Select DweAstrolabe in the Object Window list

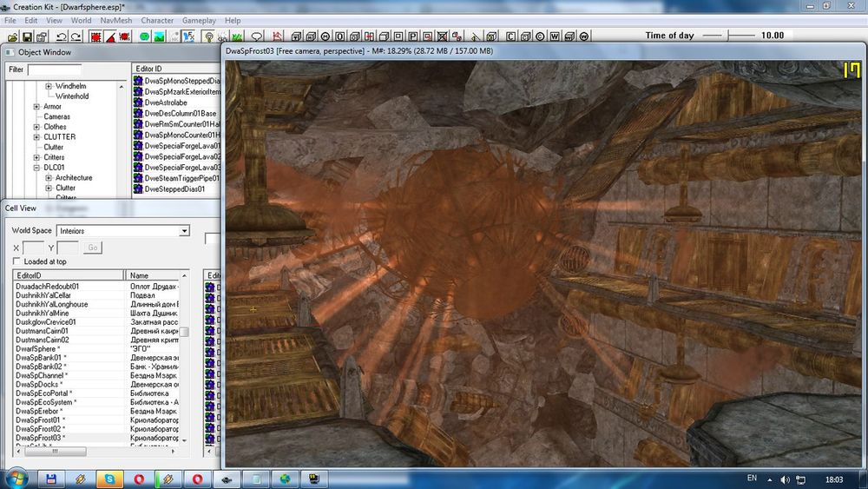point(166,102)
